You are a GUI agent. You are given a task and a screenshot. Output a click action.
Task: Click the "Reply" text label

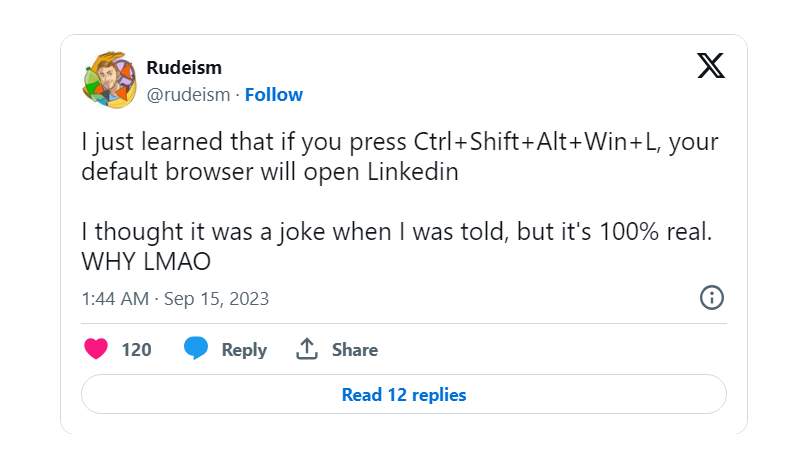pos(244,350)
